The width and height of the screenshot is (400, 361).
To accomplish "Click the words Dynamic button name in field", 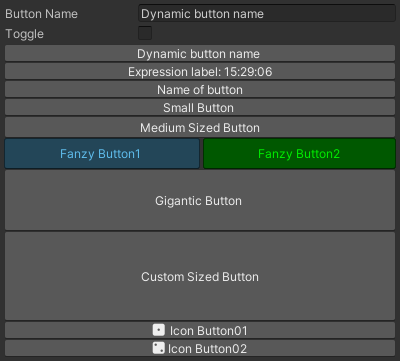I will (x=202, y=14).
